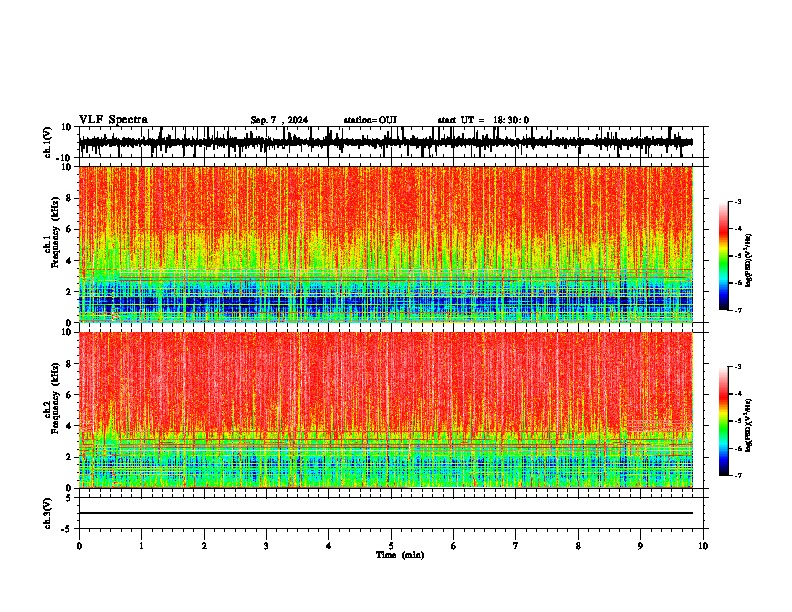Image resolution: width=792 pixels, height=612 pixels.
Task: Click time axis tick label "7"
Action: (x=516, y=546)
